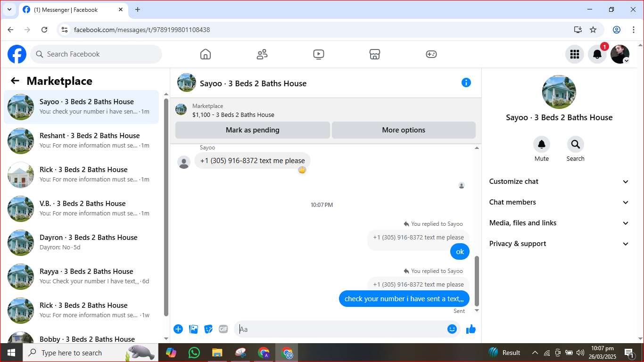644x362 pixels.
Task: Open WhatsApp from the taskbar
Action: (194, 353)
